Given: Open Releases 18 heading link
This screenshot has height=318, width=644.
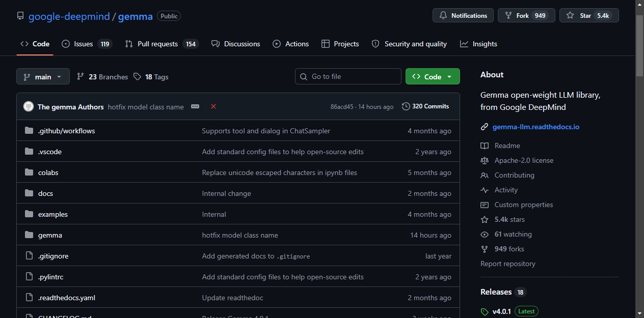Looking at the screenshot, I should [503, 292].
